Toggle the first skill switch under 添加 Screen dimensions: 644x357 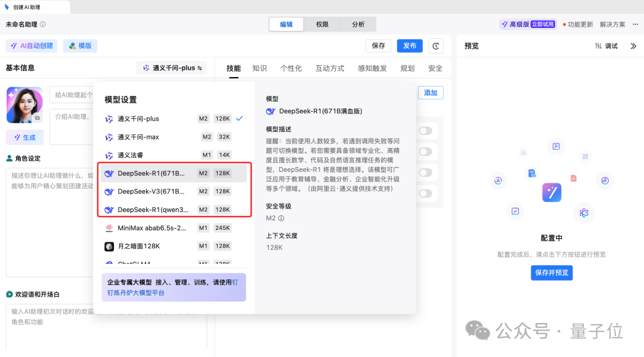pyautogui.click(x=425, y=131)
